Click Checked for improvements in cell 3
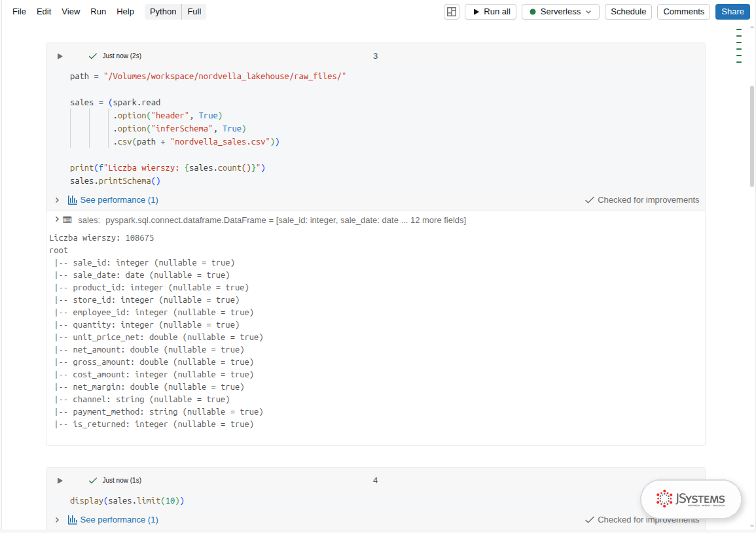 click(x=641, y=200)
